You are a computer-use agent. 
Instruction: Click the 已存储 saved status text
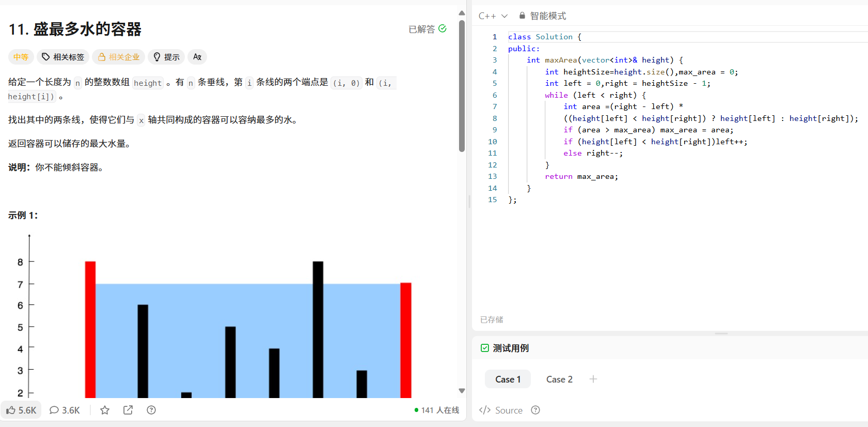point(492,319)
